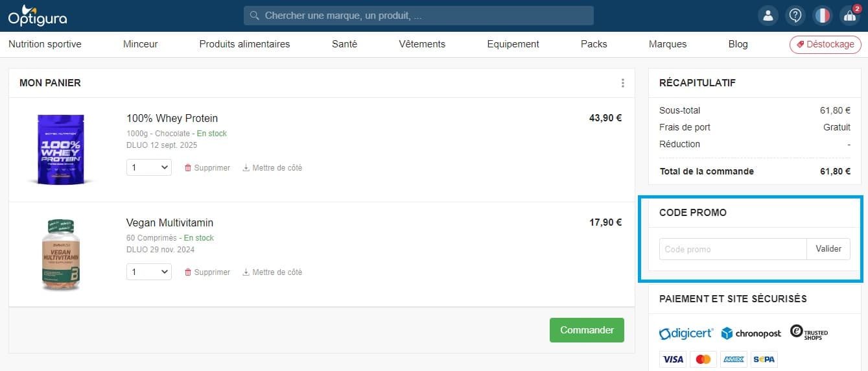The height and width of the screenshot is (371, 868).
Task: Set aside 100% Whey Protein with Mettre de côté
Action: point(272,168)
